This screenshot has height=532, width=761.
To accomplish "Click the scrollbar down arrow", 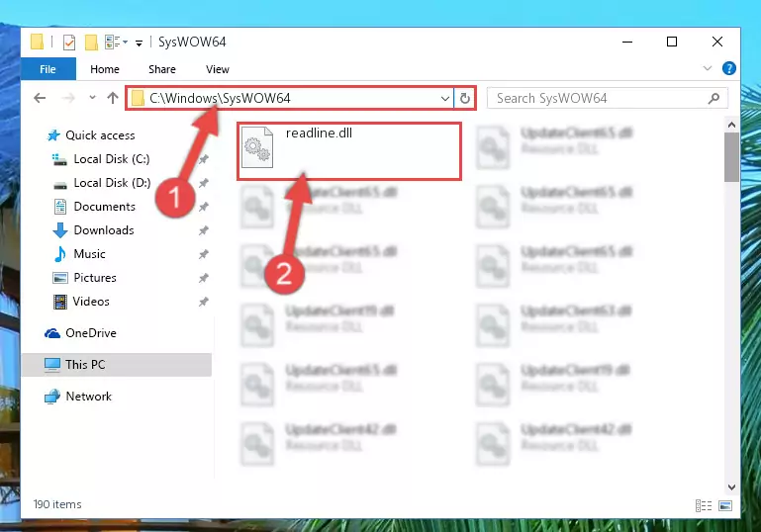I will point(731,487).
